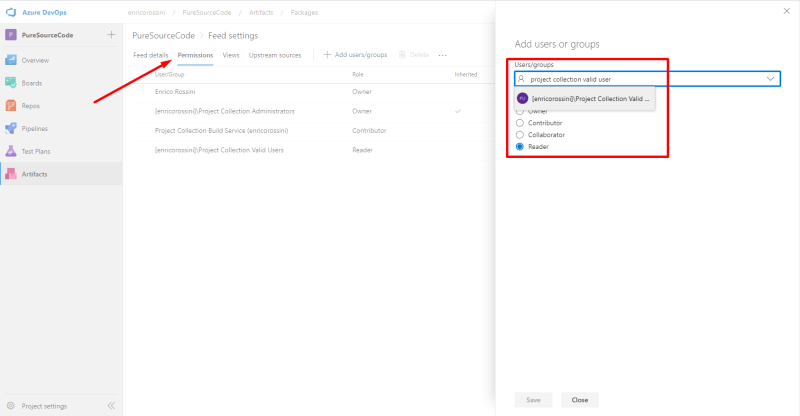Click the Project settings gear icon
The image size is (800, 416).
click(11, 406)
